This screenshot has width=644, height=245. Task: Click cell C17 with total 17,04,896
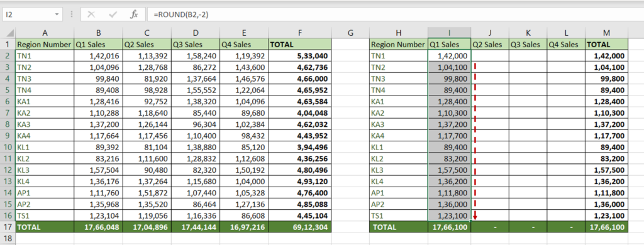coord(147,227)
